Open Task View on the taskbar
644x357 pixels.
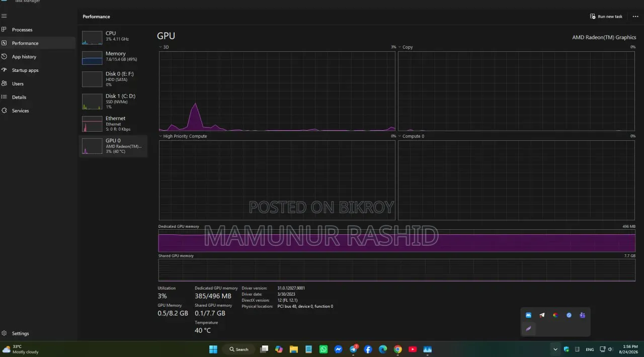point(265,349)
